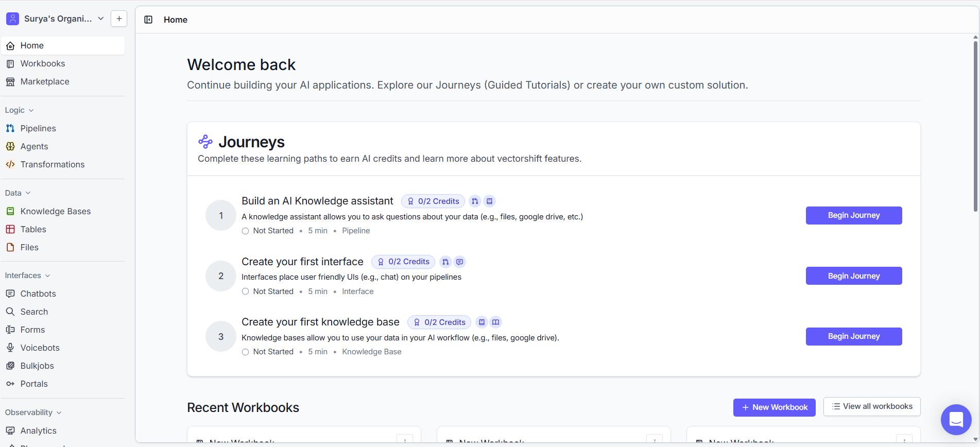This screenshot has height=447, width=980.
Task: Click the Search magnifier icon
Action: pyautogui.click(x=10, y=312)
